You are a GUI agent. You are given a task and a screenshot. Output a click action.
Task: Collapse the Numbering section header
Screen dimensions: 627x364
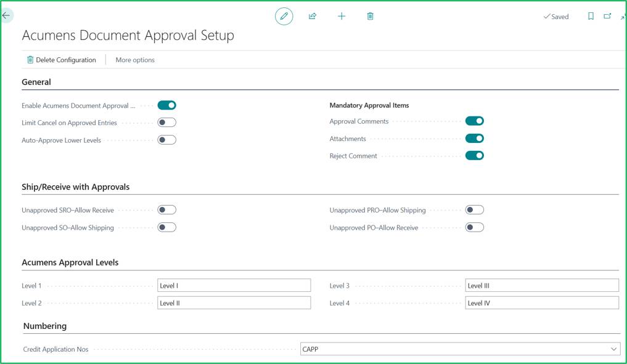(45, 326)
